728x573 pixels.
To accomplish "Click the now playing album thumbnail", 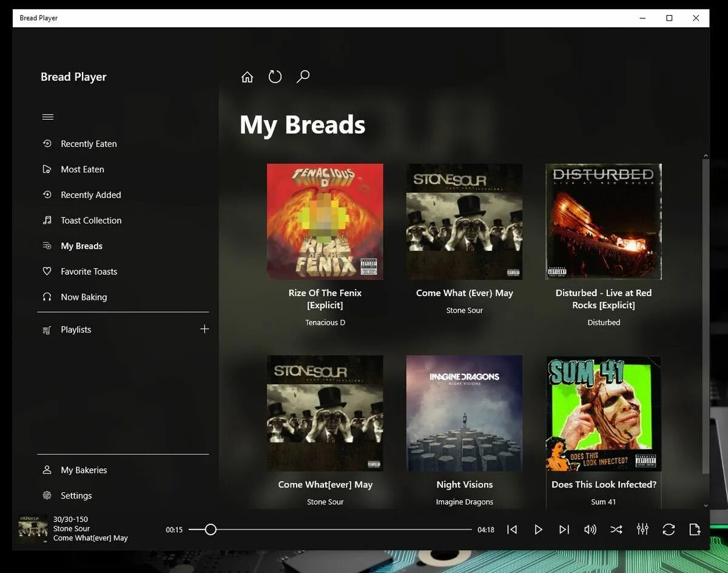I will (33, 529).
